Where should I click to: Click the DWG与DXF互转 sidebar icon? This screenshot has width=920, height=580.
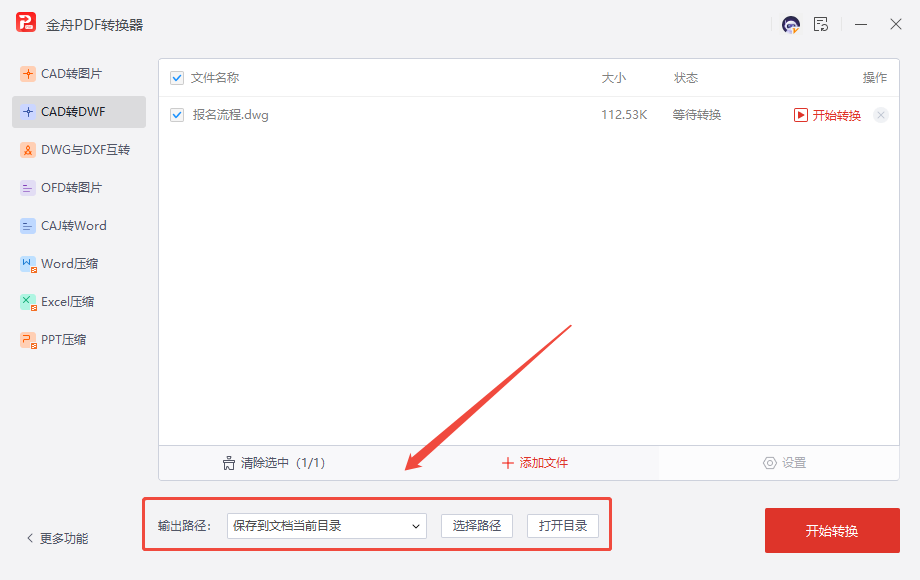[28, 150]
